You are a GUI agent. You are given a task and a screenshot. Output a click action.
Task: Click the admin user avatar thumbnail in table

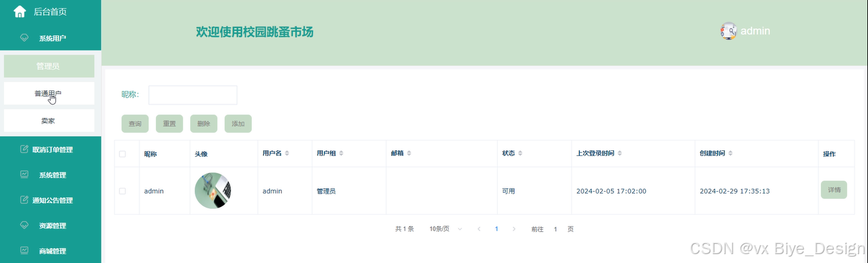point(213,191)
